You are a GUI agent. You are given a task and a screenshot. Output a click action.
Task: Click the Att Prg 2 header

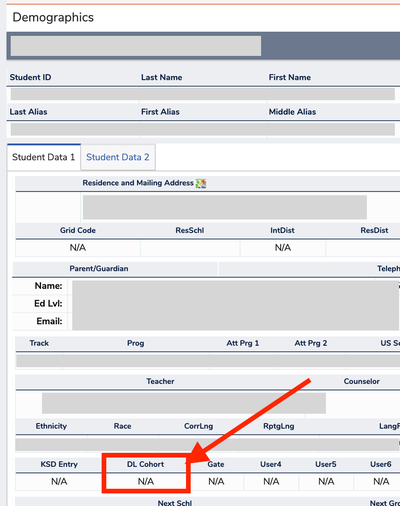click(x=311, y=343)
